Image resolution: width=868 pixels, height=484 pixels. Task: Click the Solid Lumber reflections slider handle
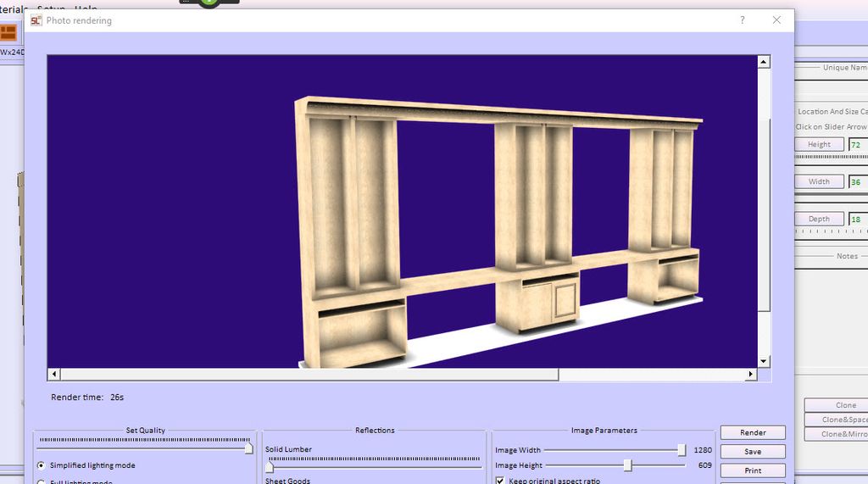point(270,466)
